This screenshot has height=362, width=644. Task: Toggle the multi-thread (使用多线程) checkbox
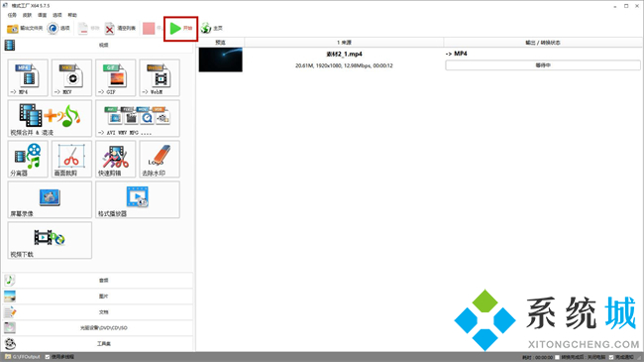(x=48, y=357)
